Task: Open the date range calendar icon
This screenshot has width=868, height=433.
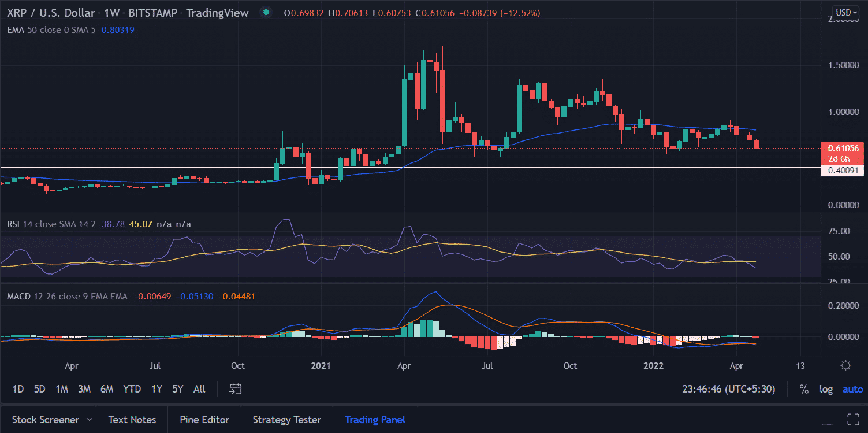Action: click(x=235, y=389)
